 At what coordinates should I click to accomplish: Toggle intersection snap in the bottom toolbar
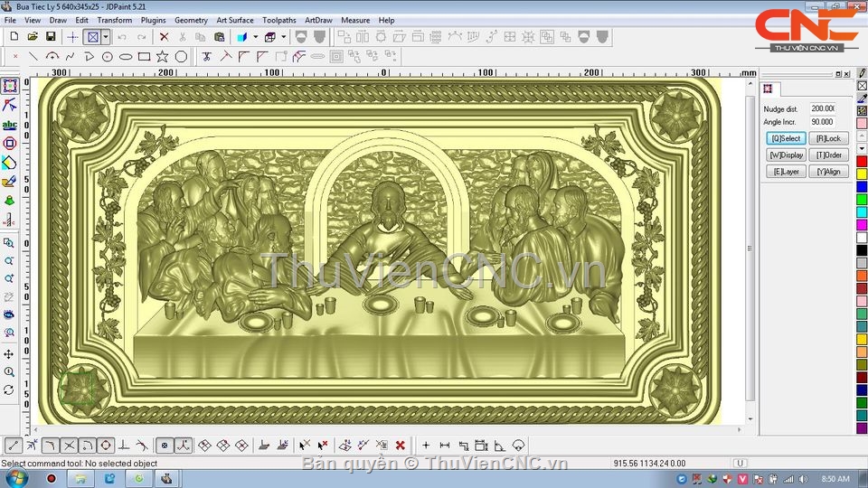(x=70, y=446)
